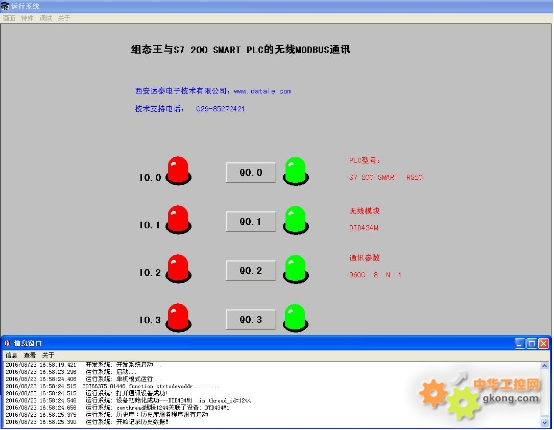Click the info window scrollbar up arrow
This screenshot has width=554, height=430.
(544, 366)
